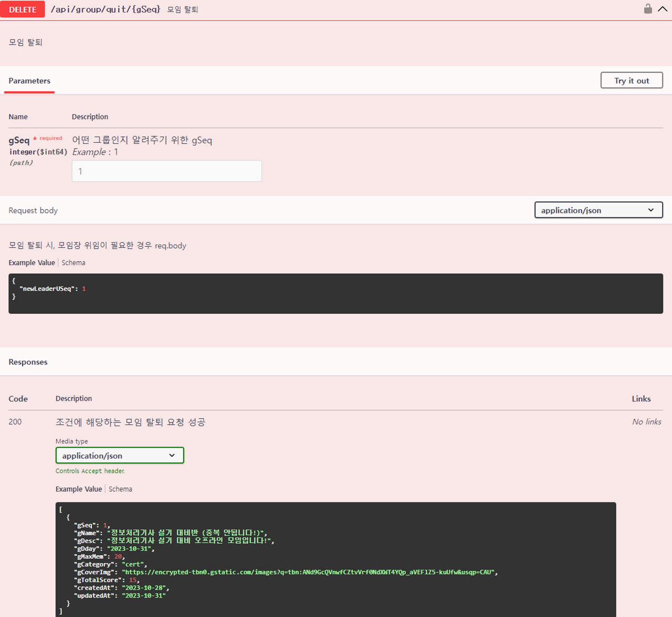Click the integer($int64) type label
Viewport: 672px width, 617px height.
pyautogui.click(x=38, y=152)
